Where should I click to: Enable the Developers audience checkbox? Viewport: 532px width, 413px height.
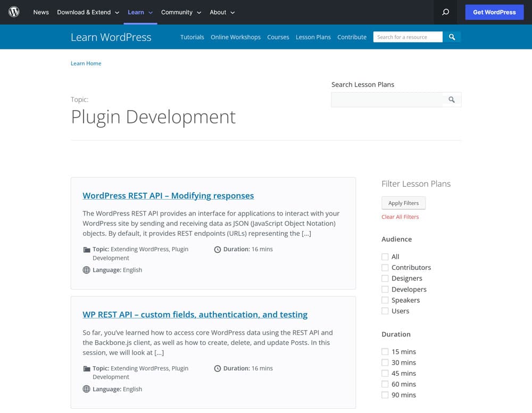point(385,290)
